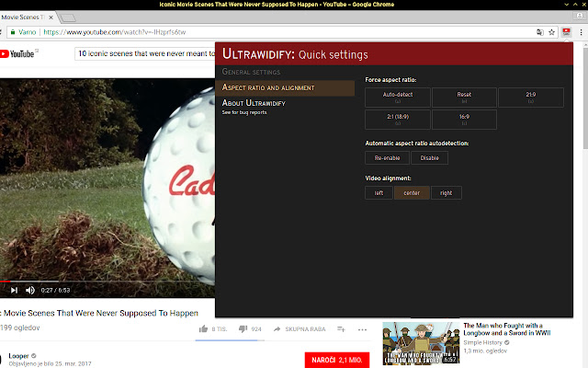Like the video with thumbs up
Image resolution: width=588 pixels, height=368 pixels.
point(203,329)
